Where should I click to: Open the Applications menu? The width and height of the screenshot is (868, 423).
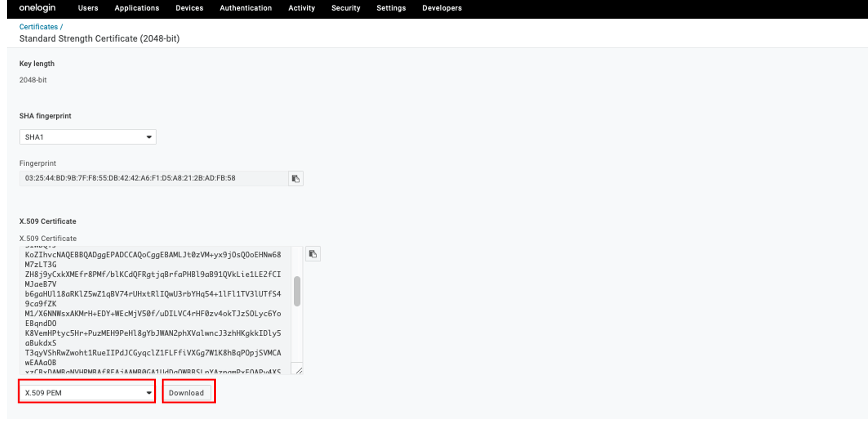(x=137, y=8)
